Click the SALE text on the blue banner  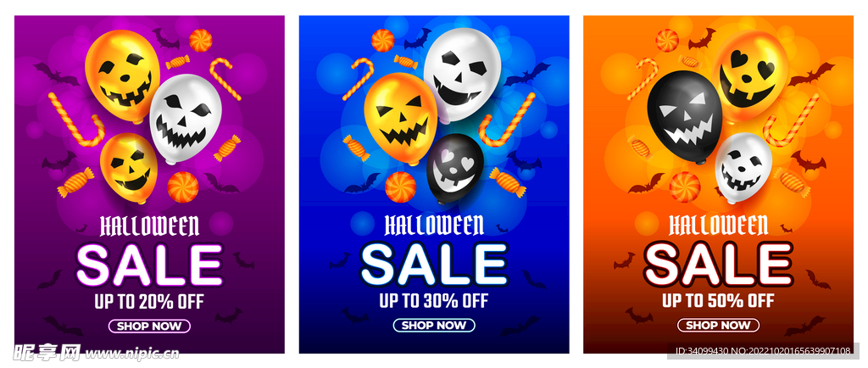pyautogui.click(x=434, y=264)
